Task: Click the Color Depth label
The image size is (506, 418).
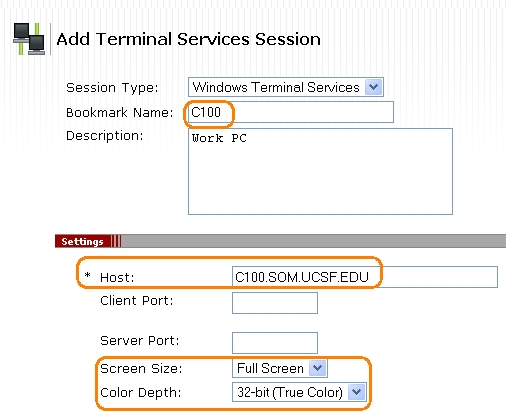Action: point(141,393)
